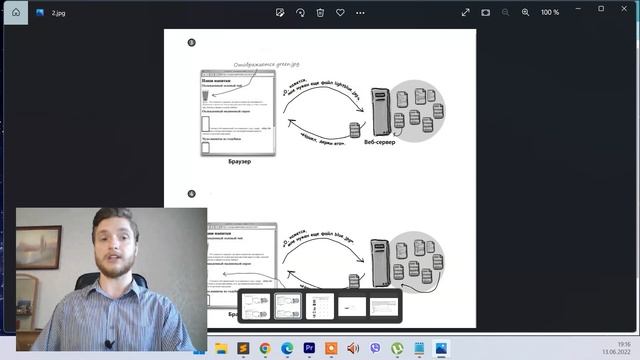Open File Explorer from the taskbar
The width and height of the screenshot is (640, 360).
click(221, 348)
